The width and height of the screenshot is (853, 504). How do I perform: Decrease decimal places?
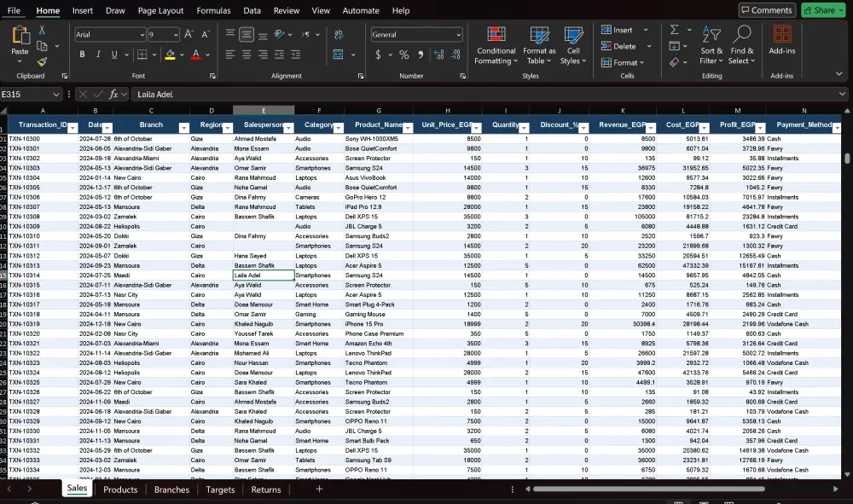click(456, 55)
